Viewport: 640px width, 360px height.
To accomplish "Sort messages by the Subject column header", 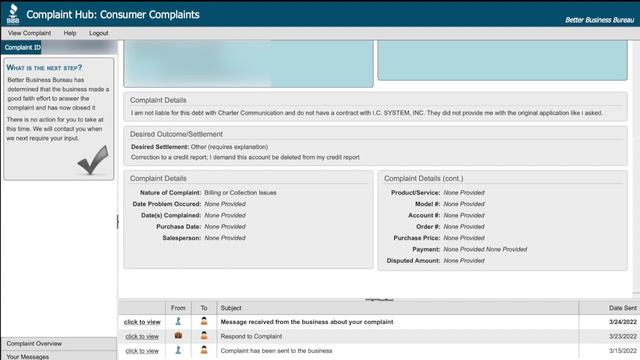I will coord(398,308).
